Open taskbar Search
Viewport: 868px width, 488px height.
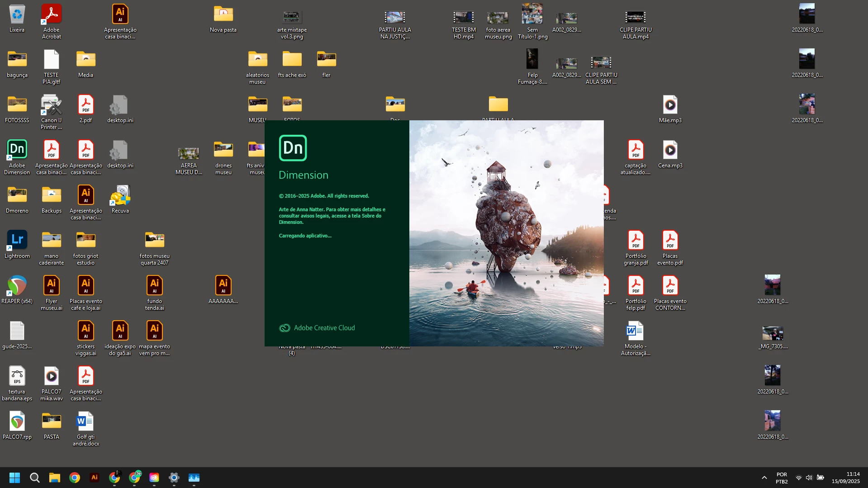pyautogui.click(x=35, y=478)
